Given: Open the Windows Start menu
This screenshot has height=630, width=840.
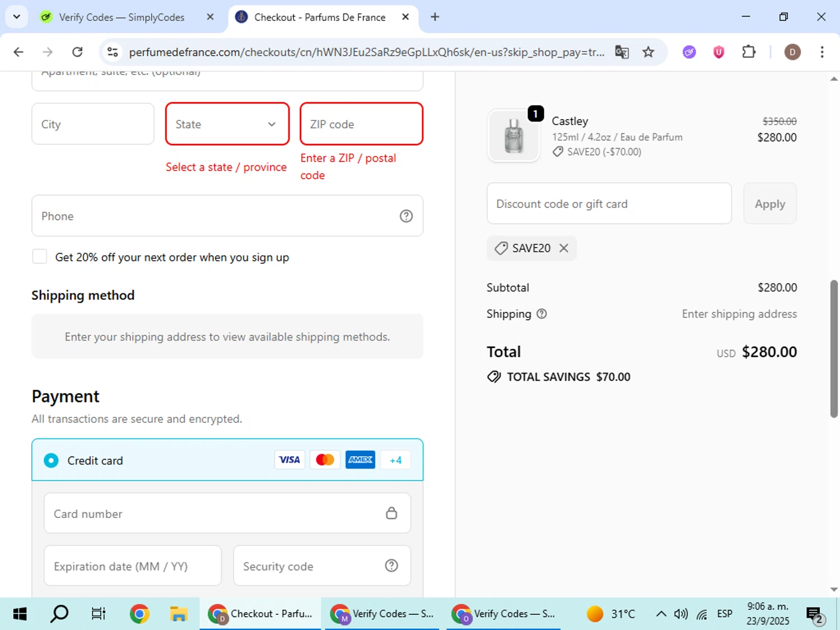Looking at the screenshot, I should point(20,614).
